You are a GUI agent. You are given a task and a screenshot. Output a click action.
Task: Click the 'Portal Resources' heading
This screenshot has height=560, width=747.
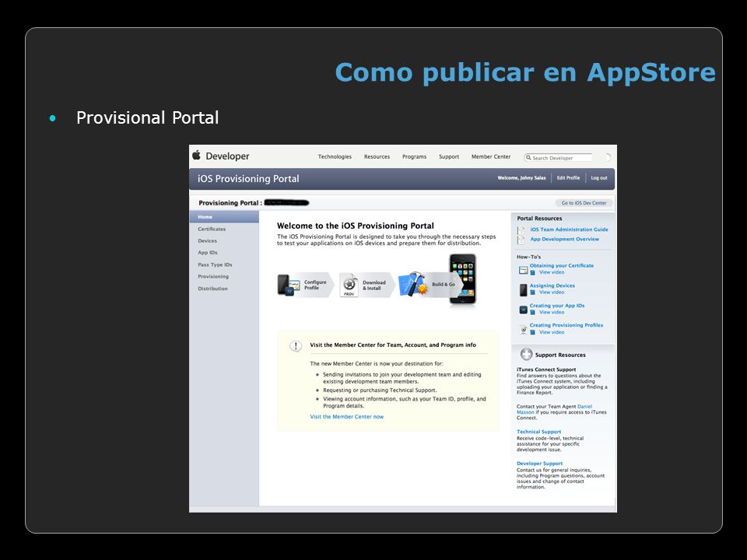540,219
